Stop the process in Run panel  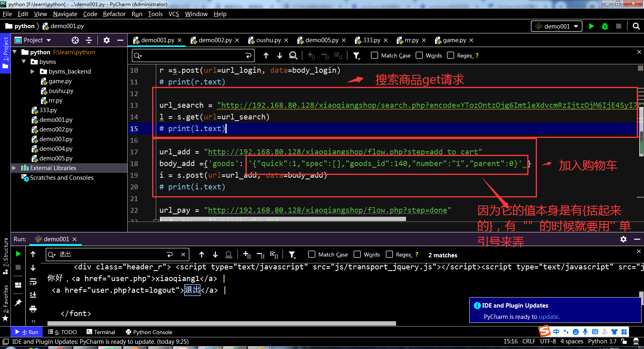[18, 267]
